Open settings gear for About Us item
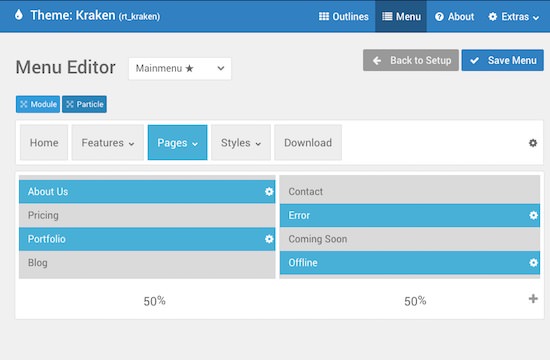 (269, 192)
